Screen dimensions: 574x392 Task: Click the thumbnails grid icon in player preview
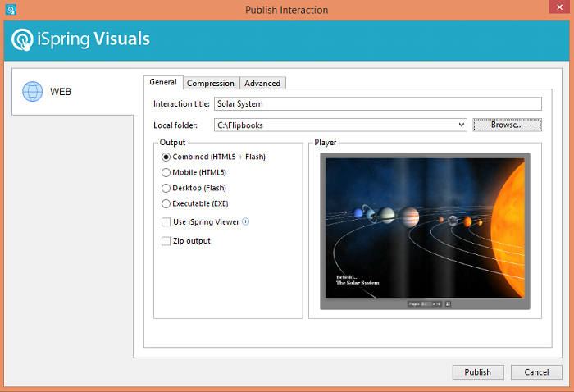tap(448, 303)
